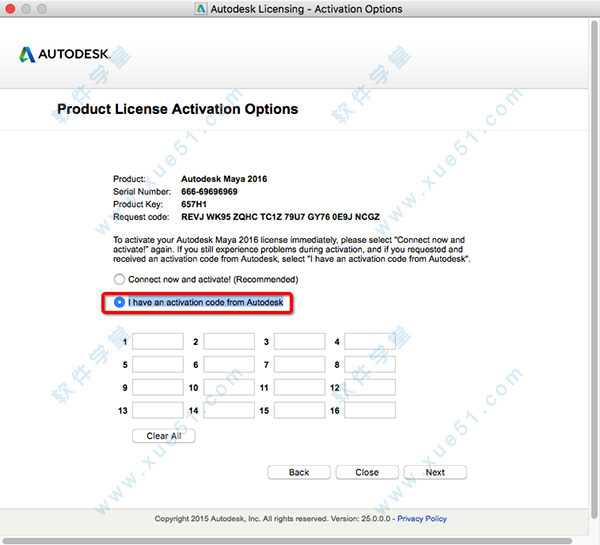Close window with red traffic light button
The width and height of the screenshot is (600, 545).
point(10,8)
